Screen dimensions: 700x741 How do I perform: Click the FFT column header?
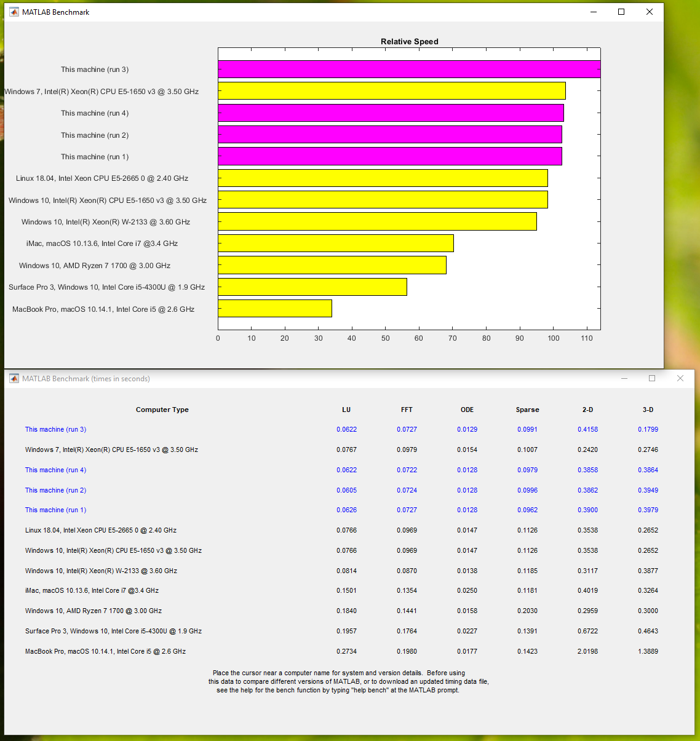(407, 410)
